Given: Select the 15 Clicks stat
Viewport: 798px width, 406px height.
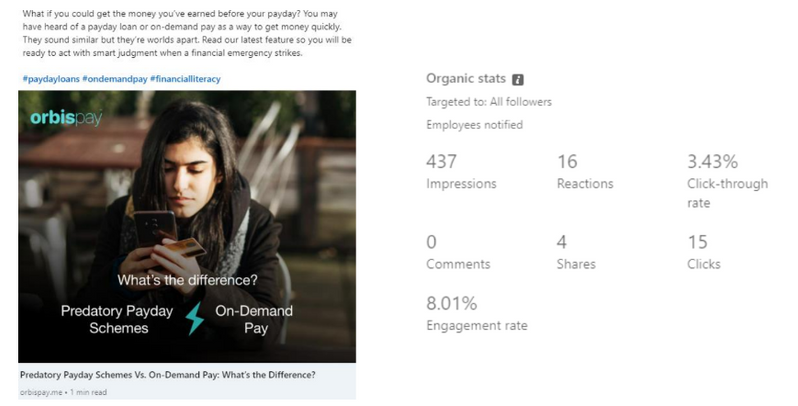Looking at the screenshot, I should 704,252.
